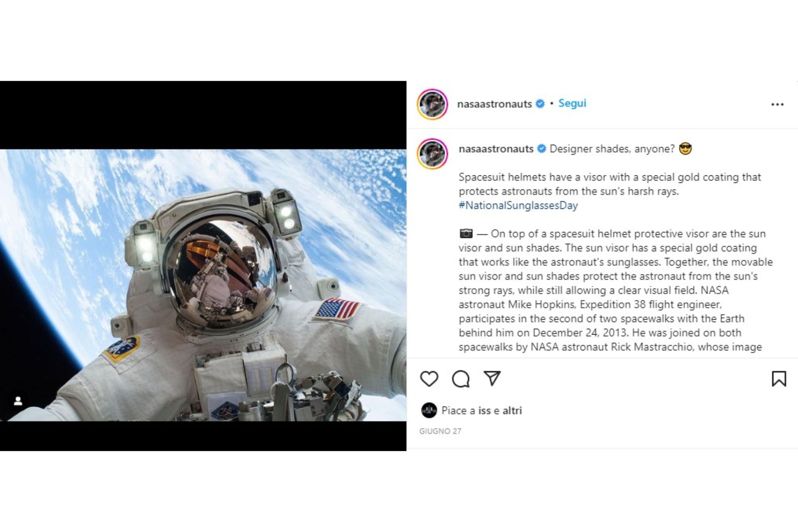Save post using bookmark icon
This screenshot has width=798, height=532.
(779, 379)
